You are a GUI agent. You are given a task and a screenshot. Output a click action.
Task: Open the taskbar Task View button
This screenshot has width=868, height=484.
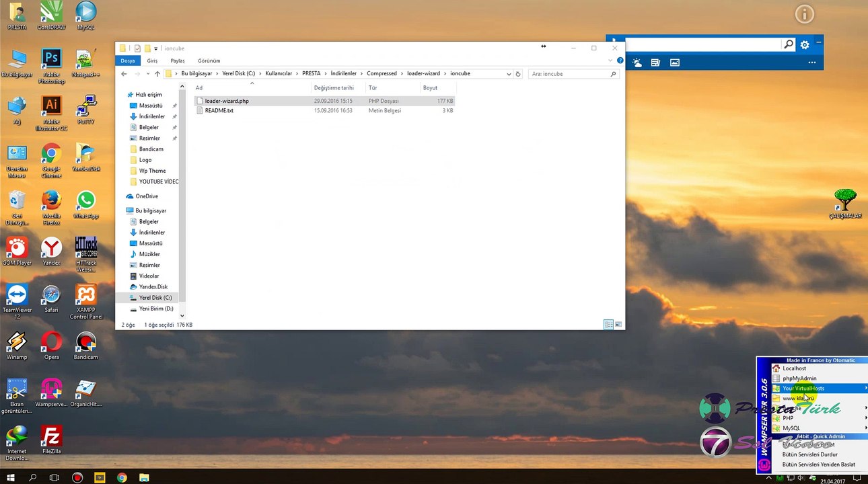click(x=55, y=478)
